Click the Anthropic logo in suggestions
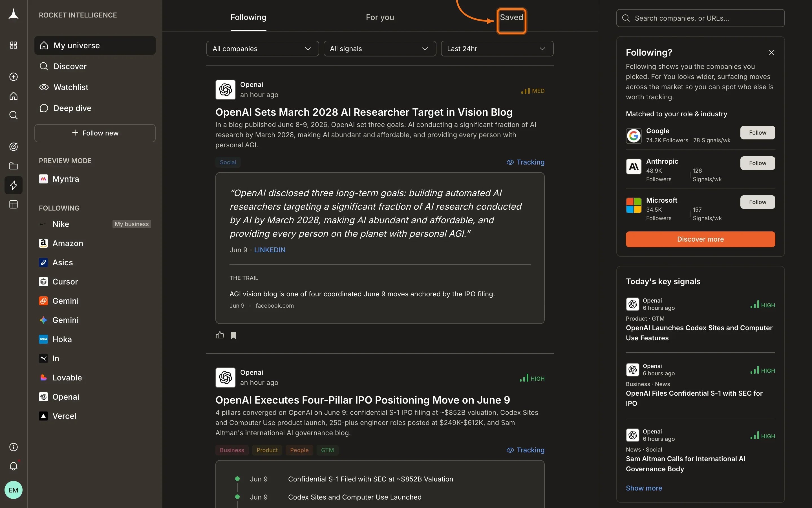Screen dimensions: 812x508 [x=634, y=166]
